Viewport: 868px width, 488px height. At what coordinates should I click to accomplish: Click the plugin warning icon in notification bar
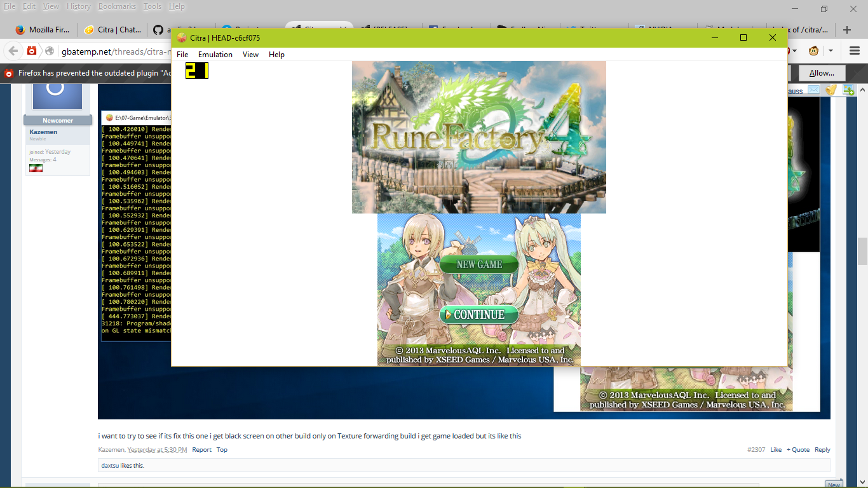pos(9,73)
